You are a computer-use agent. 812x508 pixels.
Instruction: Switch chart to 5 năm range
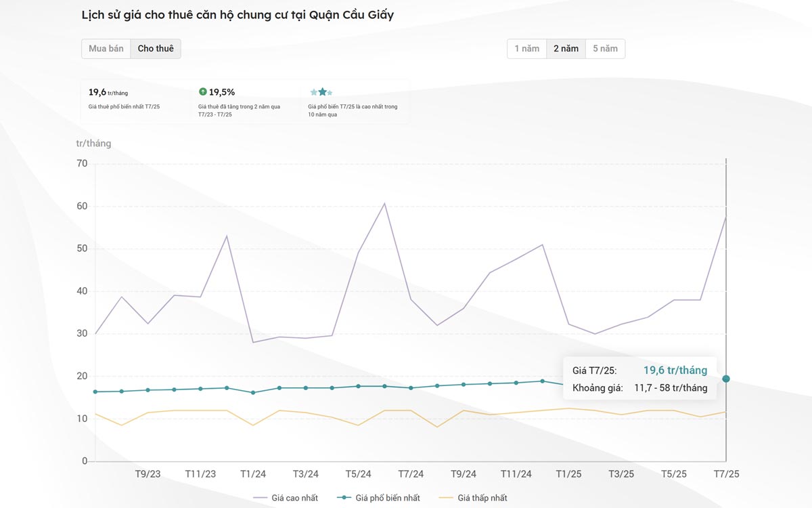tap(605, 49)
